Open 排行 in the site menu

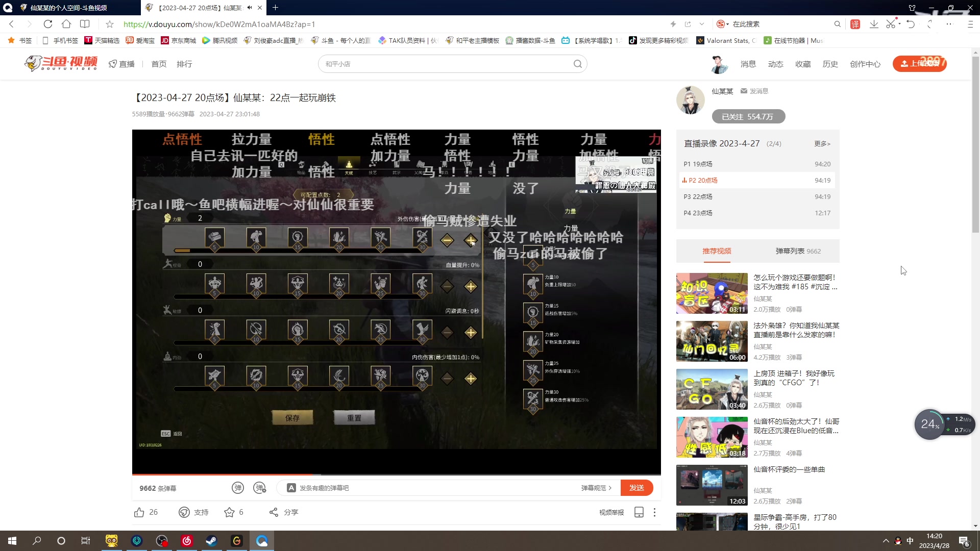(x=184, y=64)
